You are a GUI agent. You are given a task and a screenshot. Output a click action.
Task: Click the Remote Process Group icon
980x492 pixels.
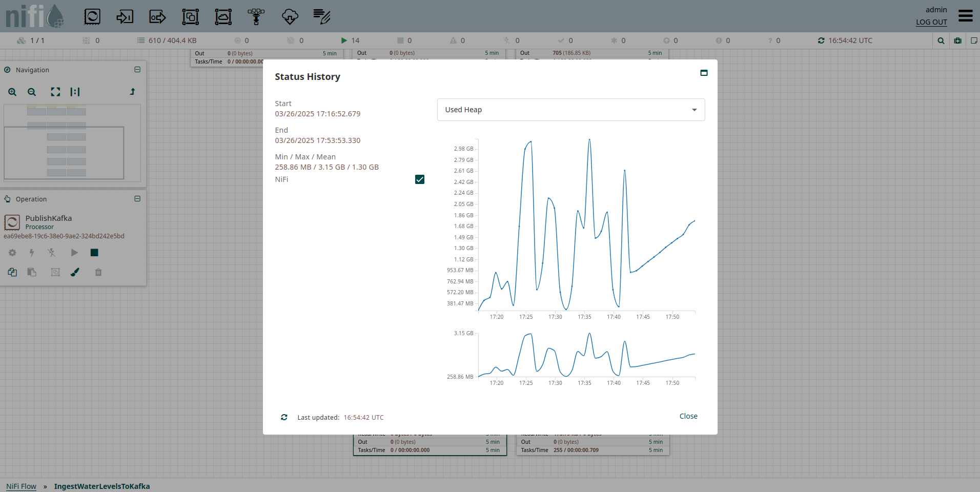click(x=223, y=17)
